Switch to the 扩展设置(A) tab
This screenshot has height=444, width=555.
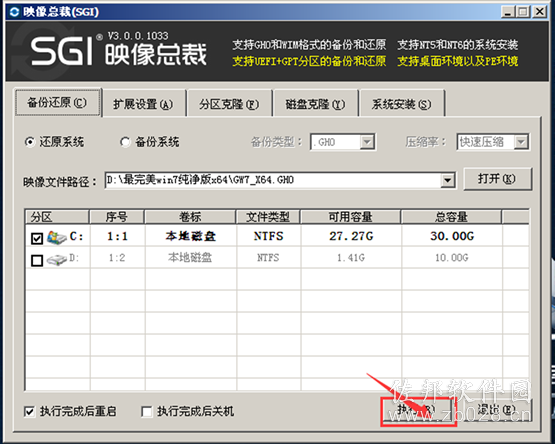point(143,104)
